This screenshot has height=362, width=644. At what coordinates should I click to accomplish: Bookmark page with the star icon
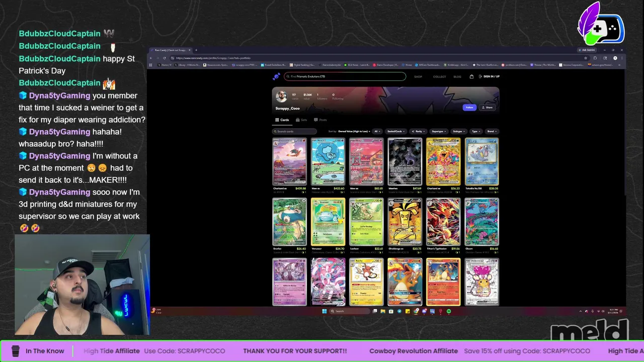586,58
